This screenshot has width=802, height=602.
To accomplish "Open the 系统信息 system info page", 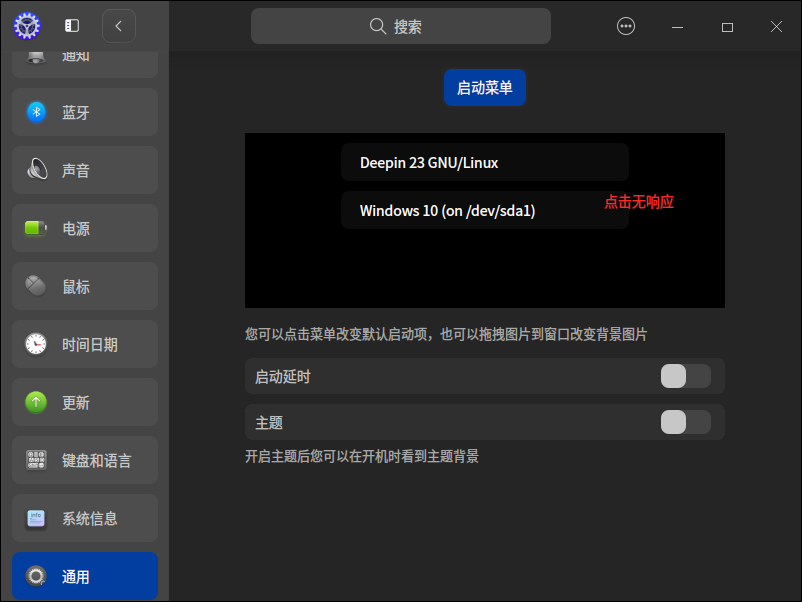I will (85, 518).
